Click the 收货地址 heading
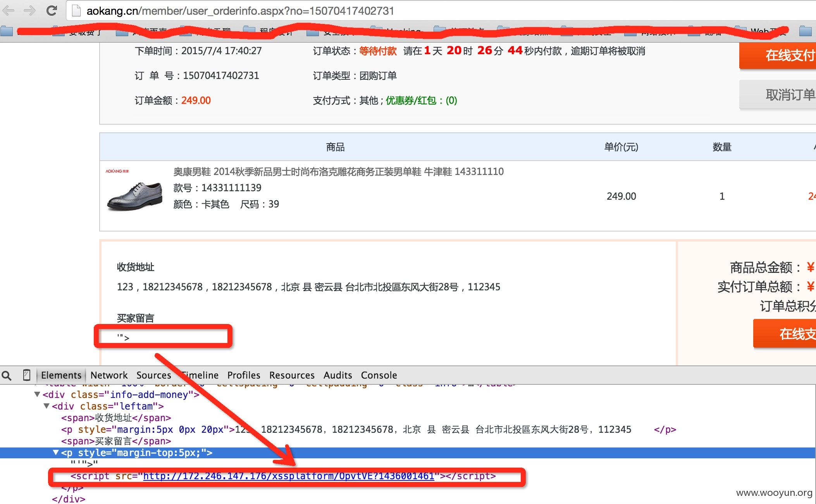Image resolution: width=816 pixels, height=504 pixels. point(136,267)
